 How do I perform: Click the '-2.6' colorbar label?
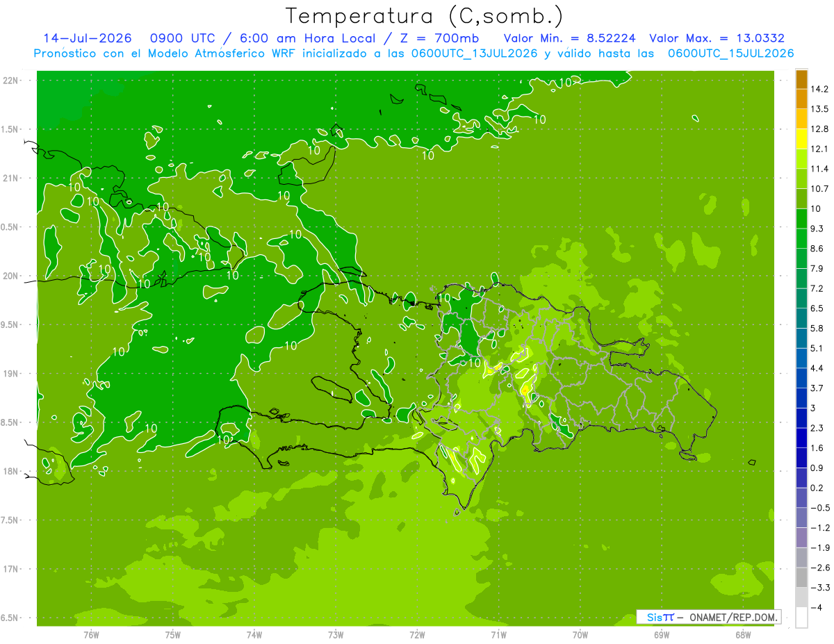pos(819,567)
